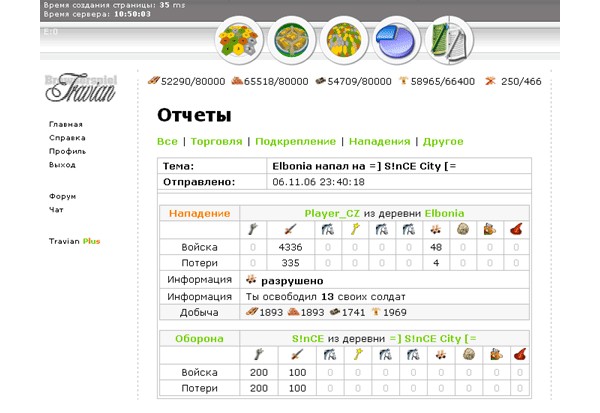Viewport: 600px width, 413px height.
Task: Click the sent date 06.11.06 23:40:18
Action: [x=318, y=182]
